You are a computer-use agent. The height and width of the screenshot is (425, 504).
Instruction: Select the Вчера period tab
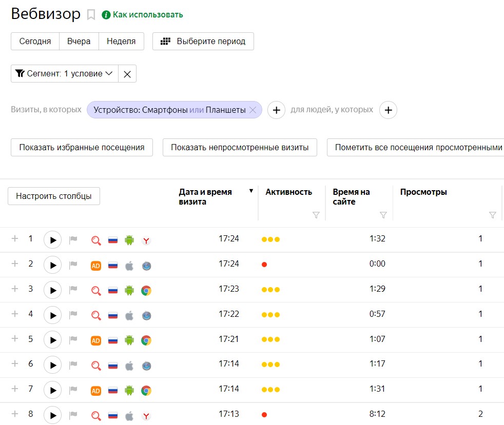[79, 42]
